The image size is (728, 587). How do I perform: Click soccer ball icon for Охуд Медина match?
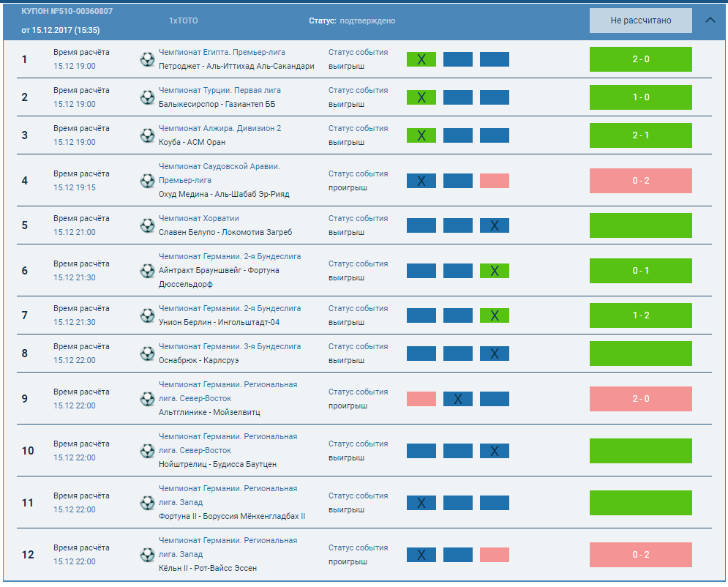(147, 181)
